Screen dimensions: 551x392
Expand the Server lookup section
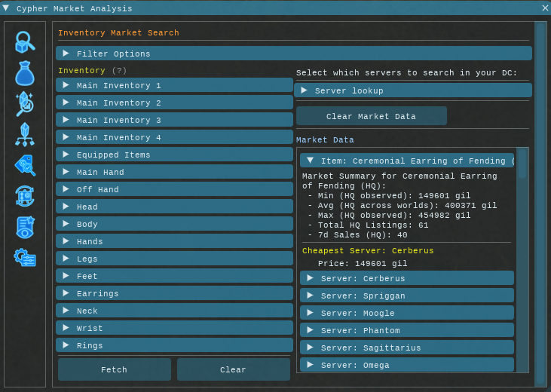(x=413, y=90)
